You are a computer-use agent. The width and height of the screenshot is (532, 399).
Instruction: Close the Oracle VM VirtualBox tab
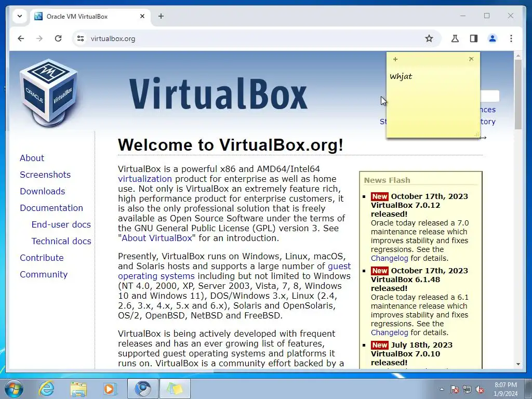(142, 16)
